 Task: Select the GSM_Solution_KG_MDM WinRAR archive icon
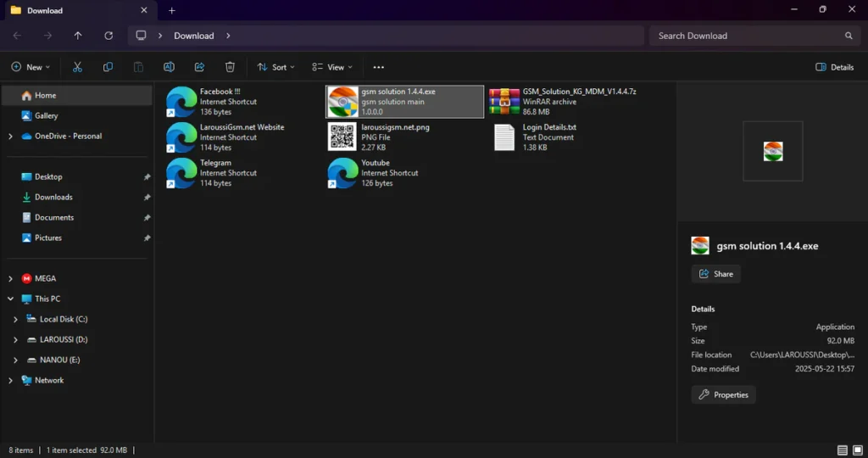[504, 101]
